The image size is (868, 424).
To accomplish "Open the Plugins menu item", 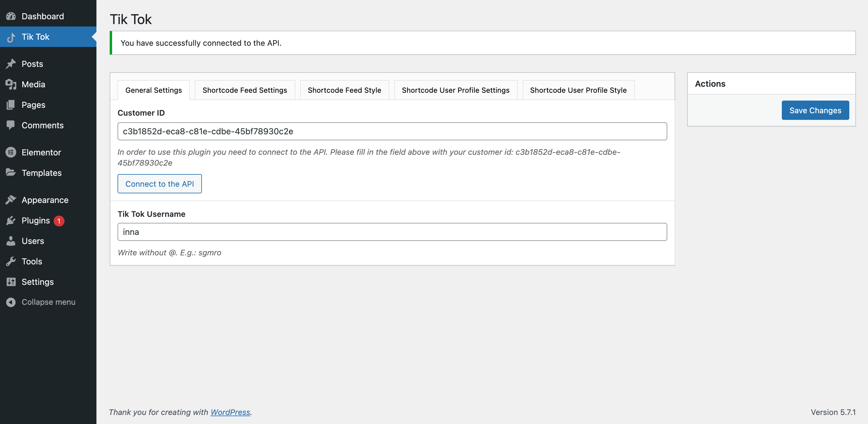I will point(48,220).
